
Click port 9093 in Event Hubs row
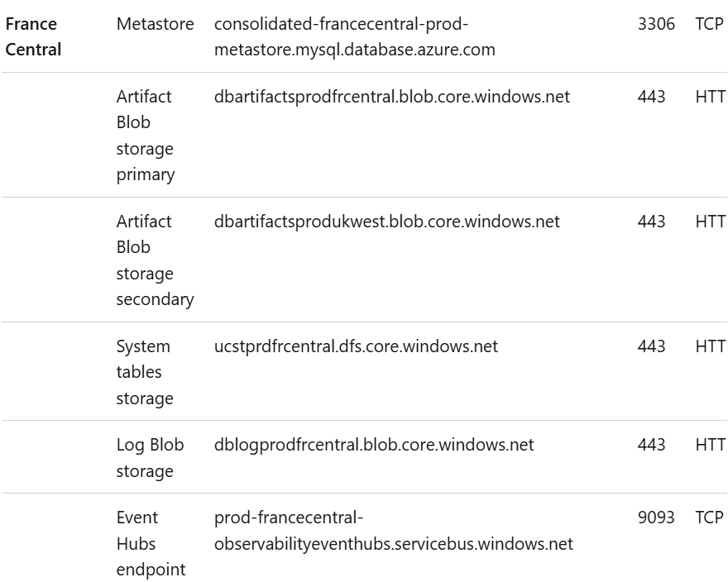click(656, 518)
